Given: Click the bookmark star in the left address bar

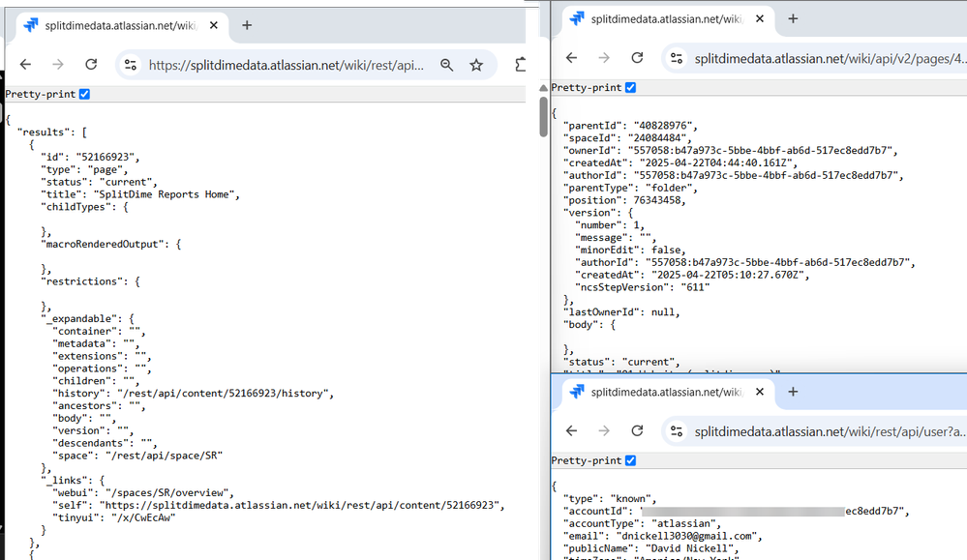Looking at the screenshot, I should 476,64.
